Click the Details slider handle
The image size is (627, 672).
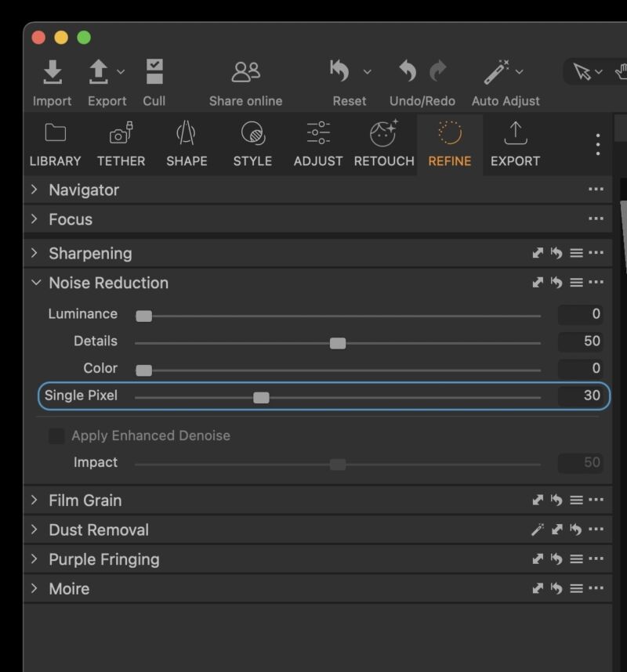coord(338,343)
